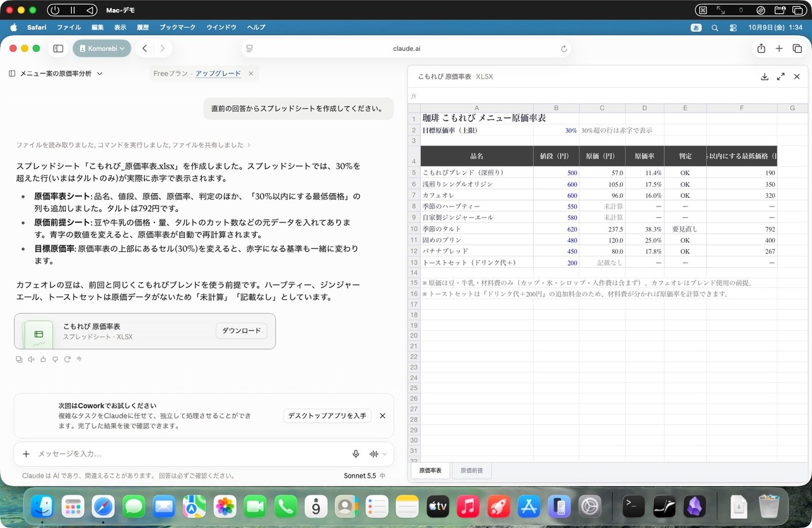Click the ダウンロード button on file card
Viewport: 812px width, 528px height.
(242, 331)
